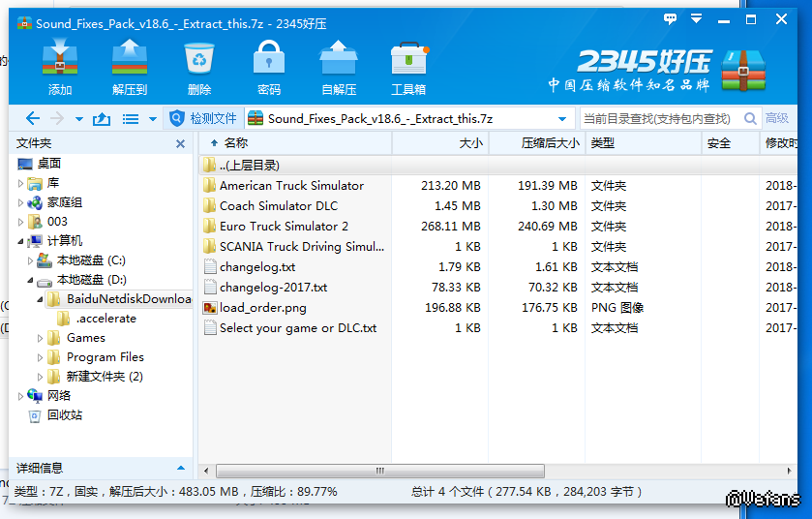Click the go up one folder icon
Image resolution: width=812 pixels, height=519 pixels.
click(102, 119)
